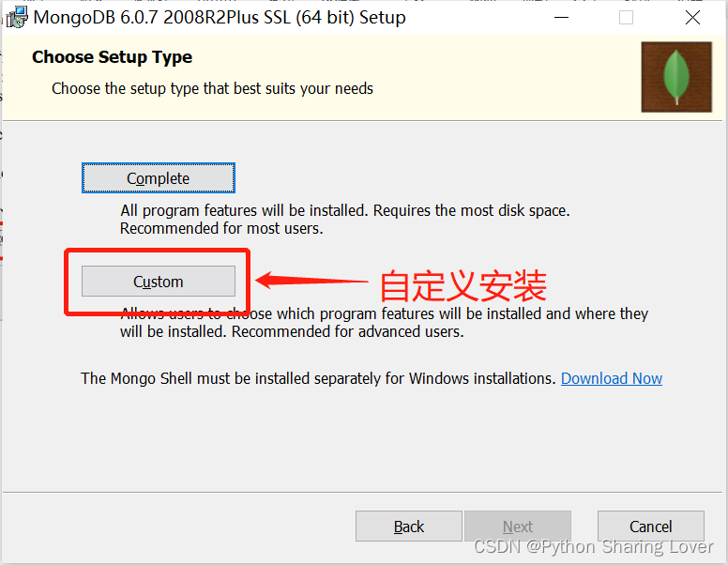The height and width of the screenshot is (565, 728).
Task: Go Back to the previous step
Action: point(409,527)
